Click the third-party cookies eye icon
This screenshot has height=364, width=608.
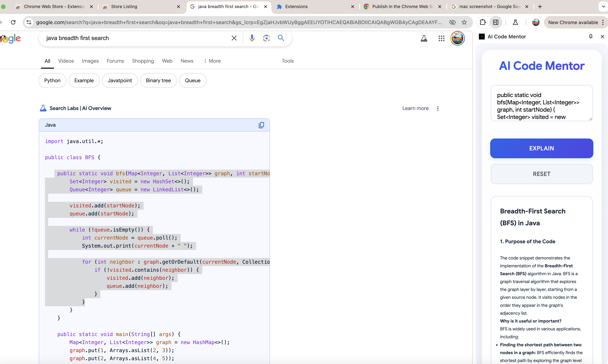coord(452,22)
